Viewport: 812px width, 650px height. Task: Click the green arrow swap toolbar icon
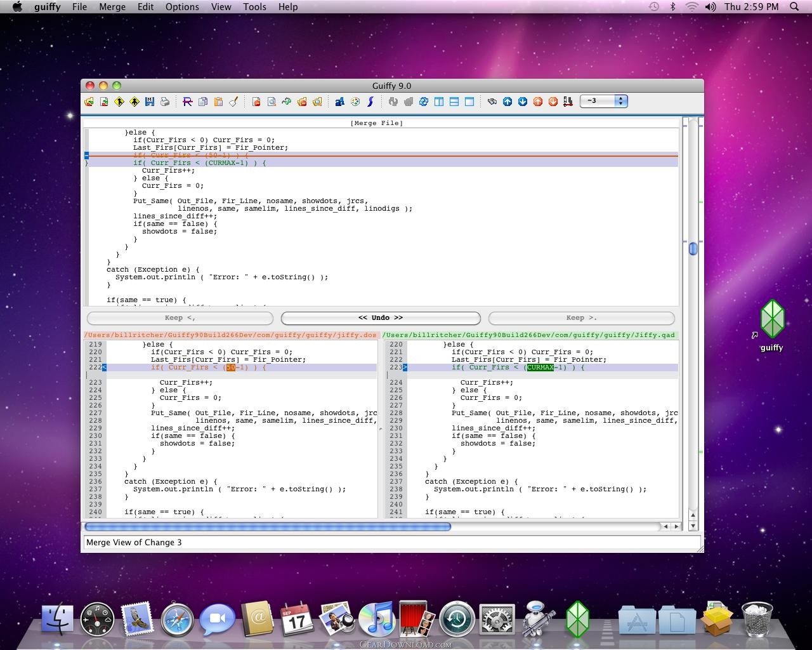point(287,102)
